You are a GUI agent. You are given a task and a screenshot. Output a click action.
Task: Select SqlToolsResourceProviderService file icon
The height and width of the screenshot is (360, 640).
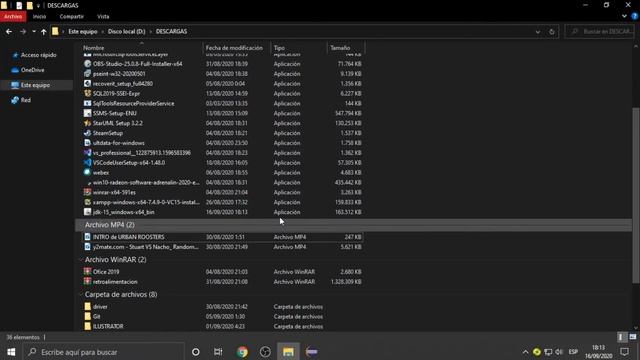tap(87, 103)
